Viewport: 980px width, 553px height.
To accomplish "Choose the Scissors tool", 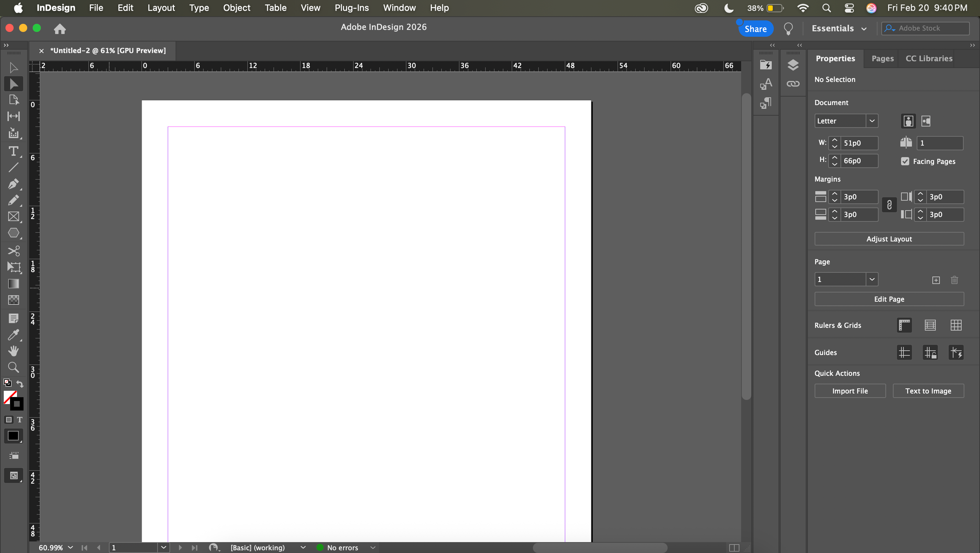I will (13, 251).
